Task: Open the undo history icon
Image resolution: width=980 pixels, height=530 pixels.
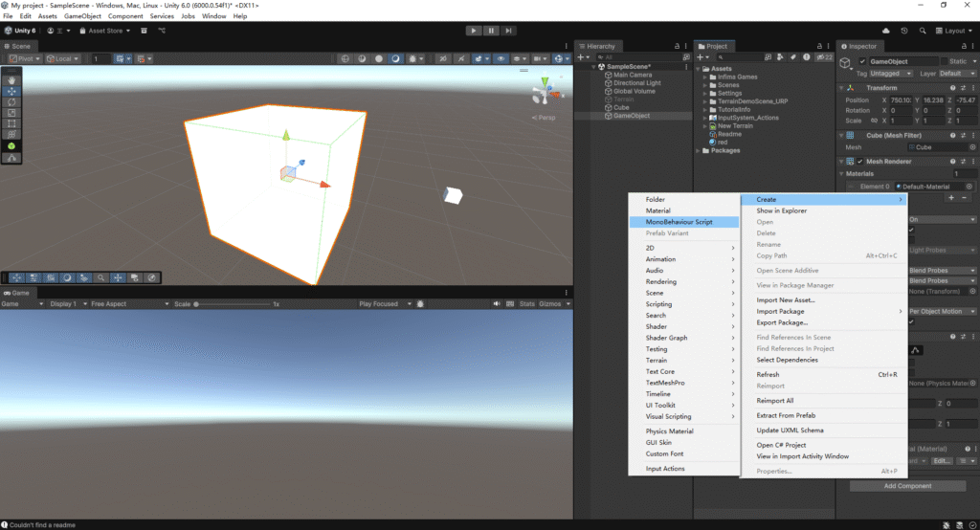Action: (904, 31)
